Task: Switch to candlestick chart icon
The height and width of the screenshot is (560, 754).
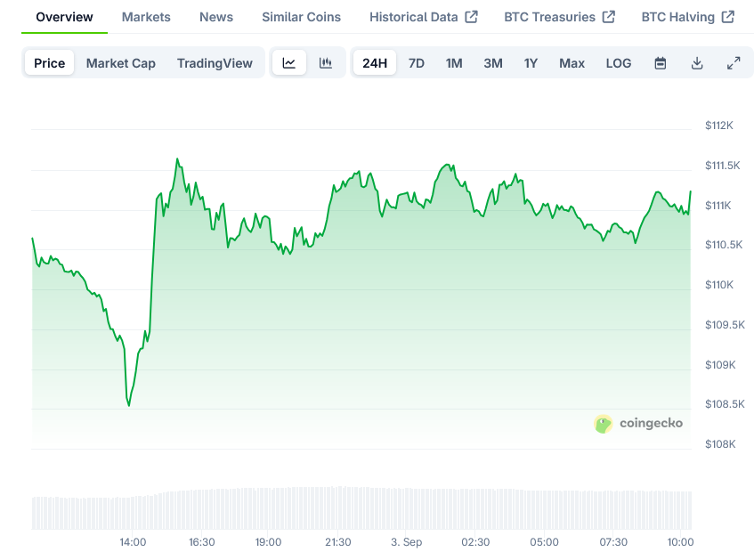Action: [326, 63]
